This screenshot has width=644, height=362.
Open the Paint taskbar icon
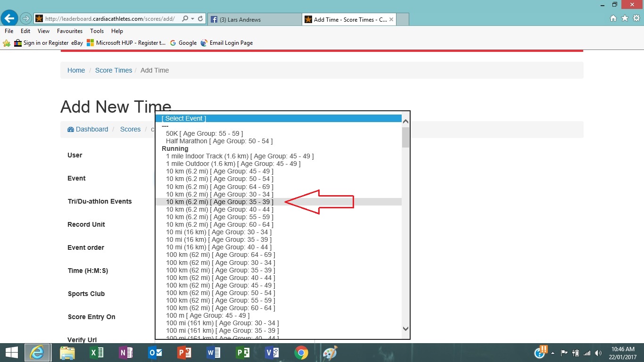(x=330, y=353)
